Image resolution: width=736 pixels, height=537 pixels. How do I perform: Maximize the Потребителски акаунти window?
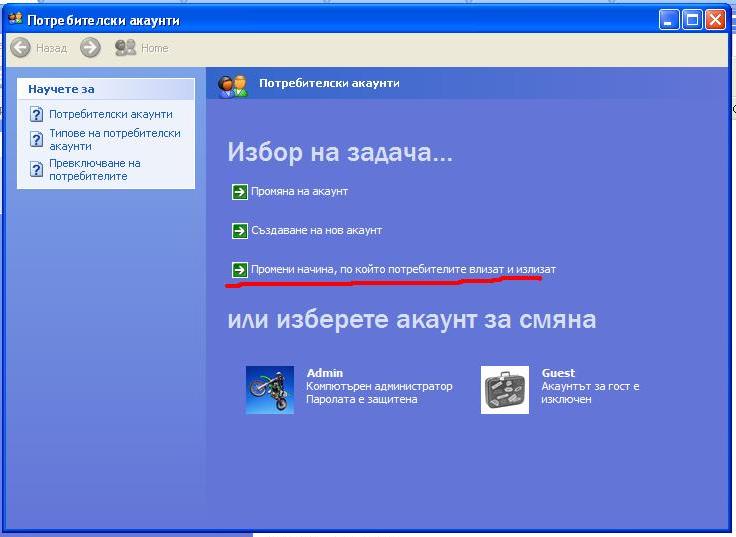691,19
